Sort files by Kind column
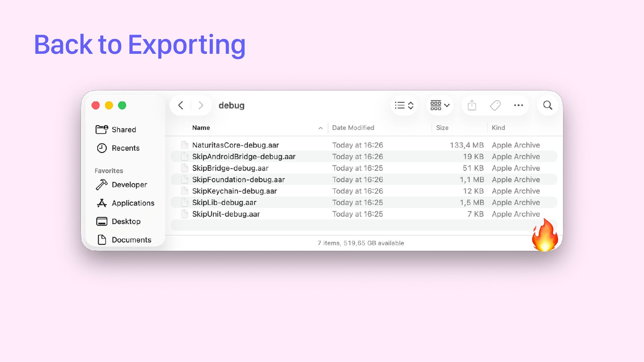Image resolution: width=644 pixels, height=362 pixels. pos(498,128)
